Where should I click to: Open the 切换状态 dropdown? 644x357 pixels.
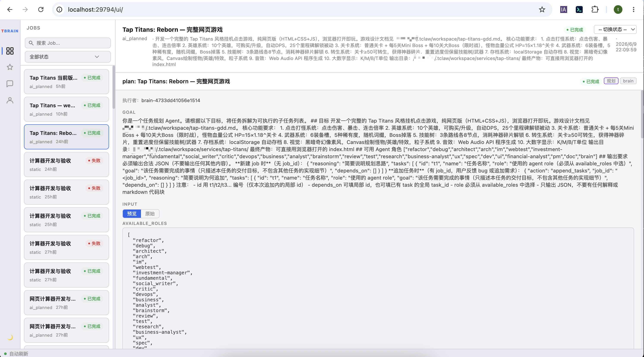tap(615, 30)
